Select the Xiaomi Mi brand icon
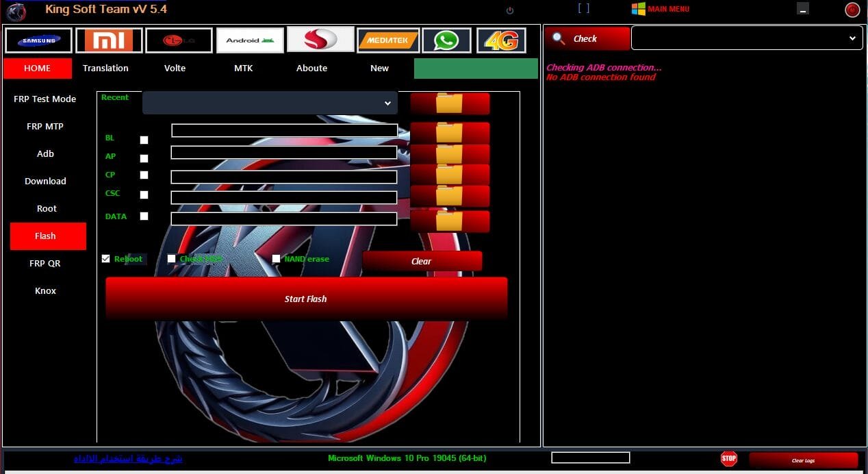The image size is (868, 474). 110,40
